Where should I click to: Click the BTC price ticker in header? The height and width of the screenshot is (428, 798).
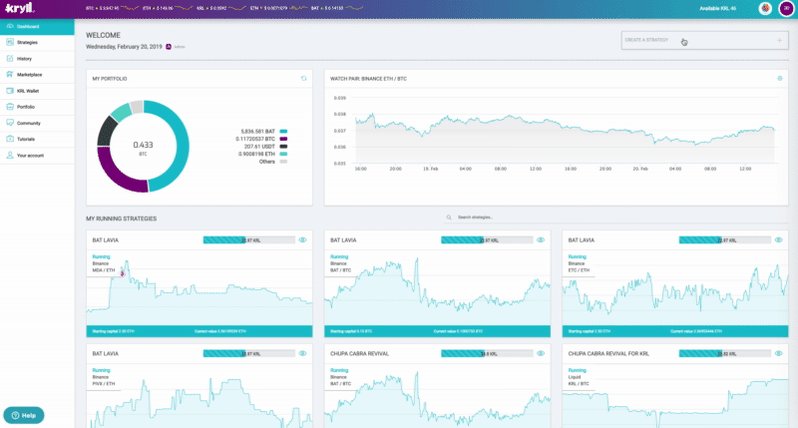pos(112,8)
